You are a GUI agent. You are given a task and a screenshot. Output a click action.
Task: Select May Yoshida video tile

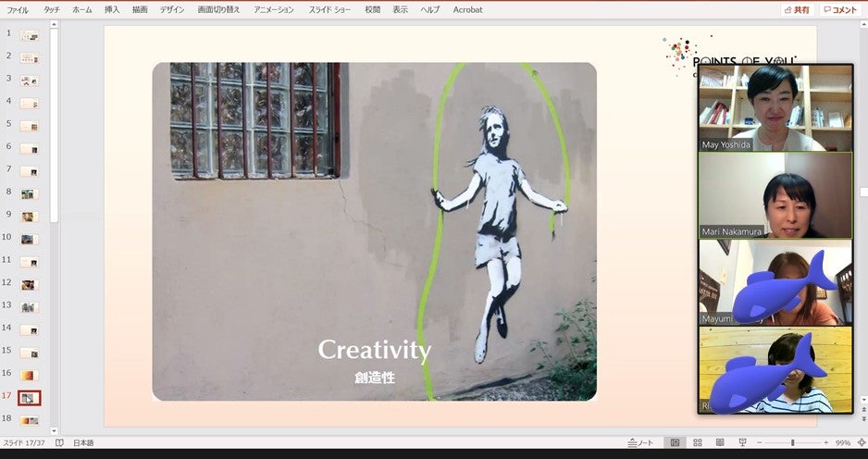775,108
